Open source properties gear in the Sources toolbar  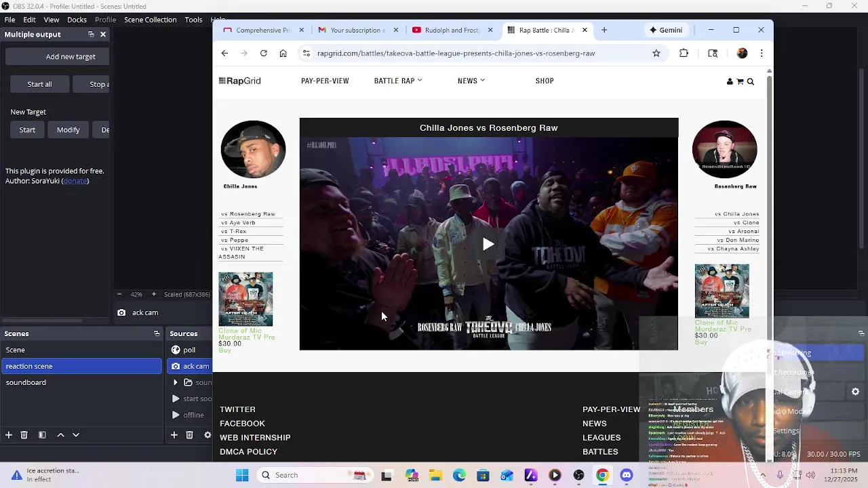pyautogui.click(x=208, y=434)
